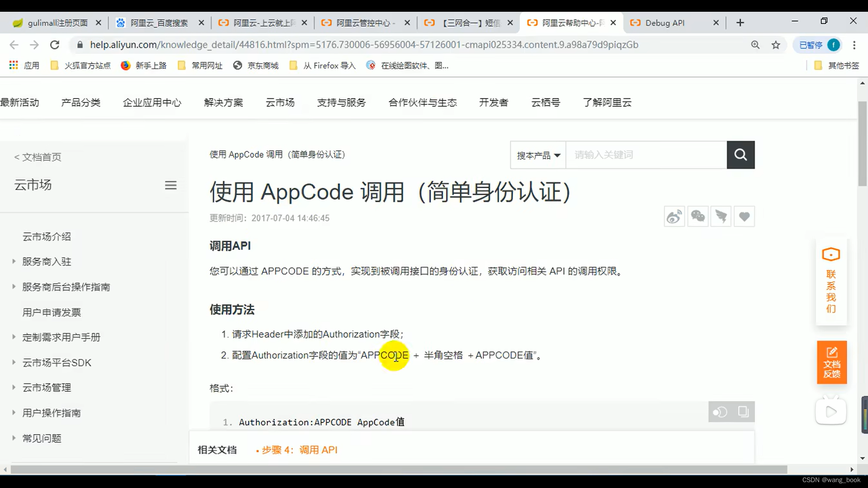The width and height of the screenshot is (868, 488).
Task: Click the horizontal page scrollbar
Action: pyautogui.click(x=399, y=469)
